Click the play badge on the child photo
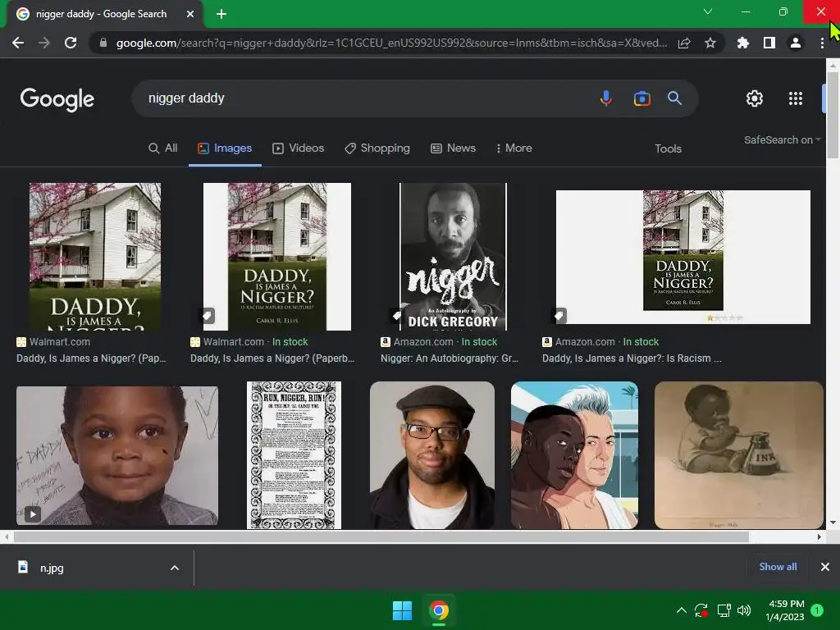 click(33, 514)
